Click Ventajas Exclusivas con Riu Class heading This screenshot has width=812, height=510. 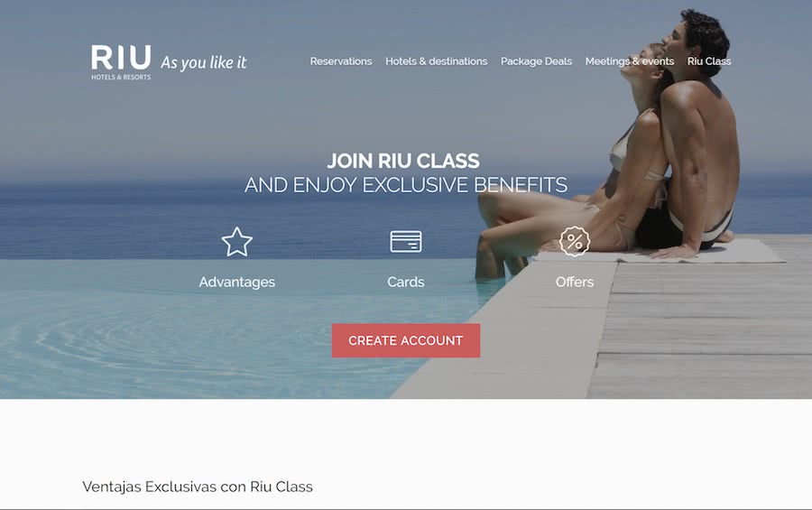pyautogui.click(x=198, y=487)
